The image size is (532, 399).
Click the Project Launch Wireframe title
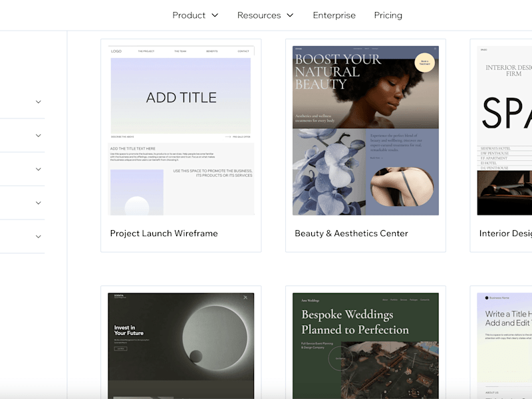click(164, 233)
